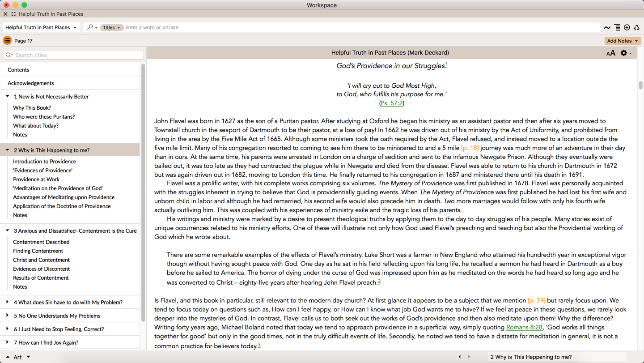Click the [p. 19] page marker
644x363 pixels.
(537, 300)
